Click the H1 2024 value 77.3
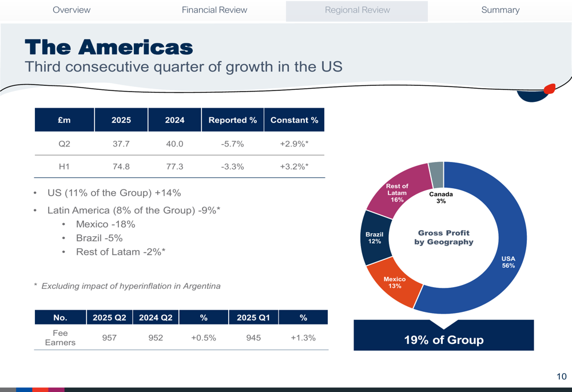Screen dimensions: 572x392 click(x=174, y=167)
